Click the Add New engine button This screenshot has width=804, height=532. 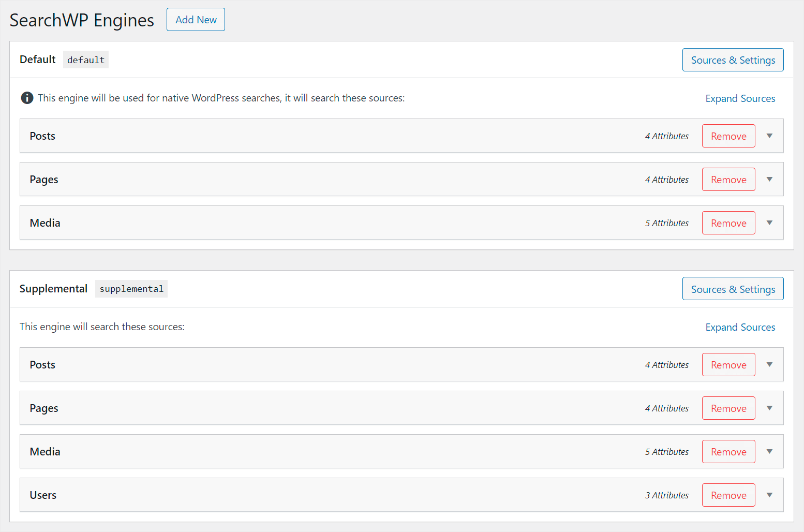coord(196,20)
